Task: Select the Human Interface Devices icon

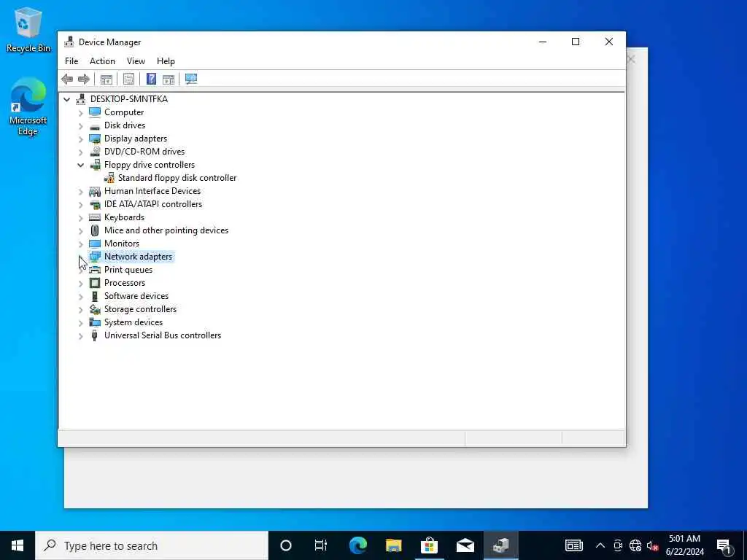Action: pos(95,191)
